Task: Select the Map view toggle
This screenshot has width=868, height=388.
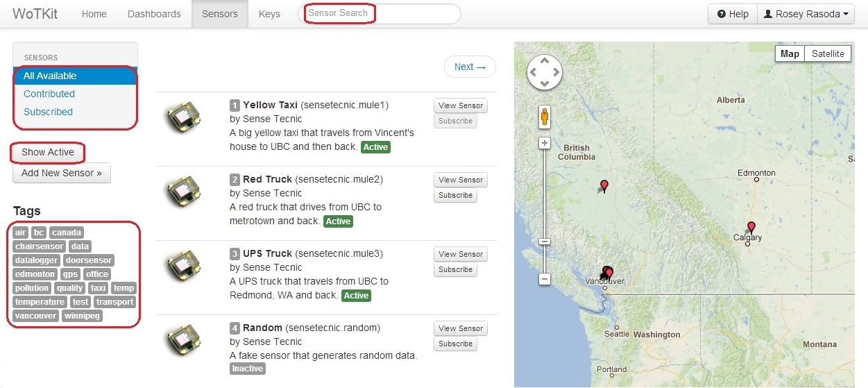Action: click(x=790, y=53)
